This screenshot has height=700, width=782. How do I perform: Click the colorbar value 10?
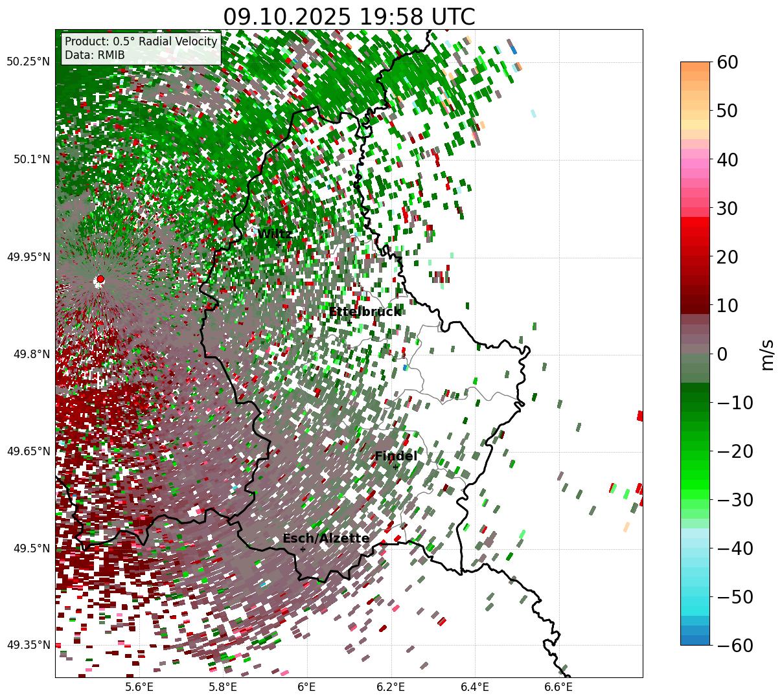point(728,305)
